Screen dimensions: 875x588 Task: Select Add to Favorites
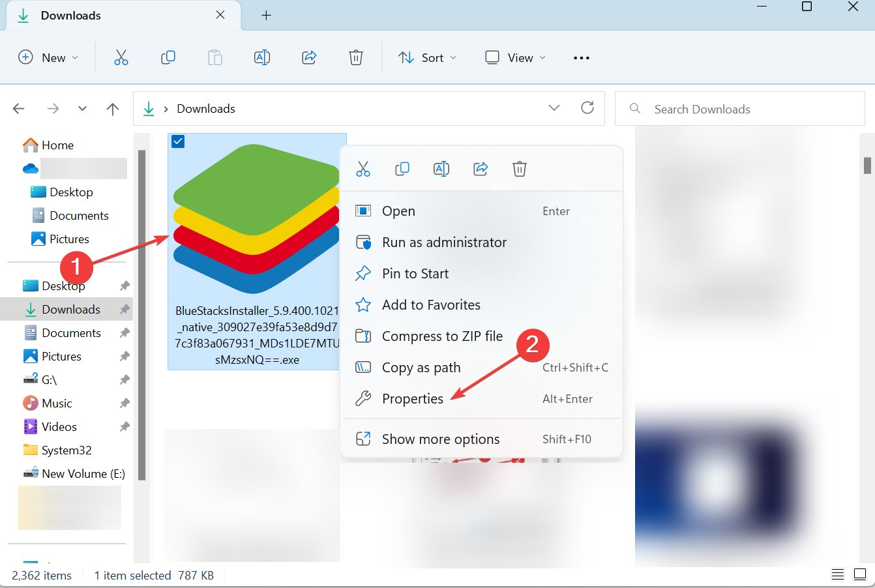coord(482,304)
